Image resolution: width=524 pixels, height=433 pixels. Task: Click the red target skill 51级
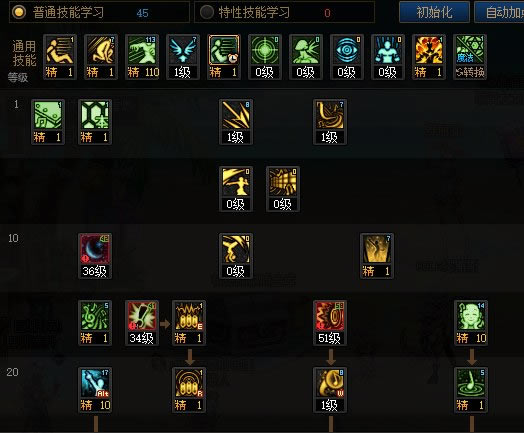[x=330, y=323]
